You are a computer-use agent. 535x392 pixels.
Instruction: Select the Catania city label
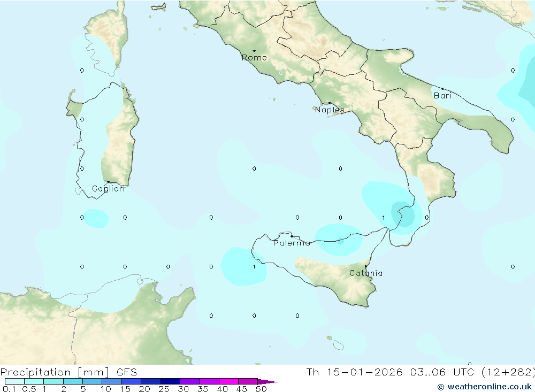pyautogui.click(x=366, y=273)
